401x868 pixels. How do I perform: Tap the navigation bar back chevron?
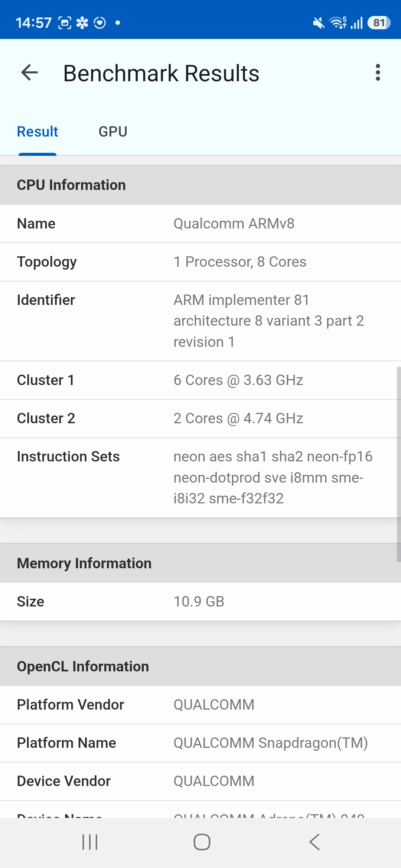tap(314, 842)
